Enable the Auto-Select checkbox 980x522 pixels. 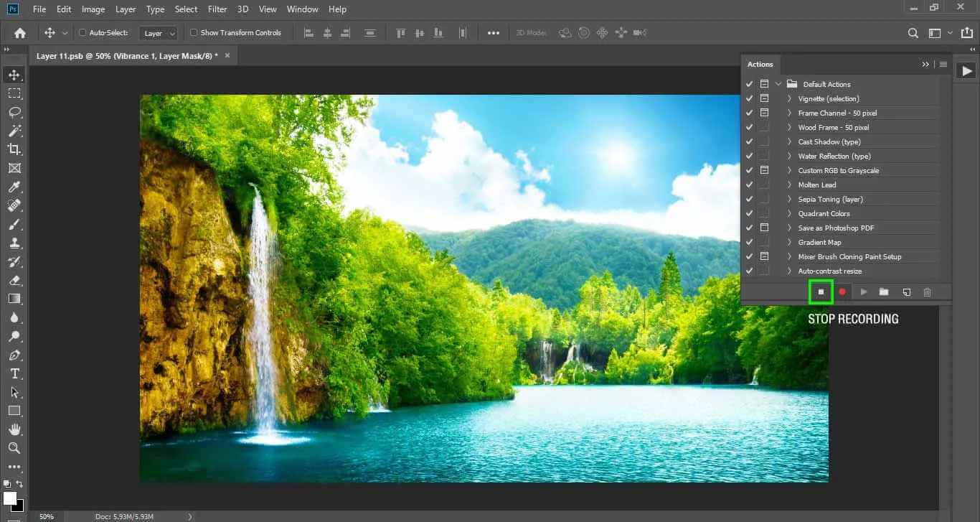point(83,33)
